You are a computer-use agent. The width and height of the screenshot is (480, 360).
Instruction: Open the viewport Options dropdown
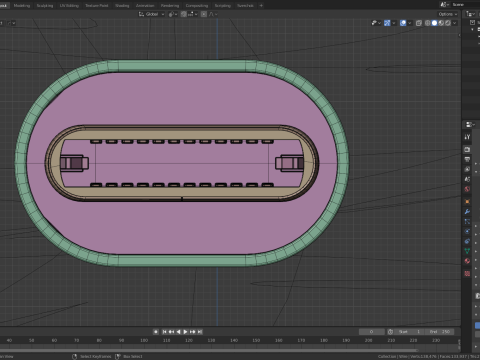pyautogui.click(x=448, y=14)
